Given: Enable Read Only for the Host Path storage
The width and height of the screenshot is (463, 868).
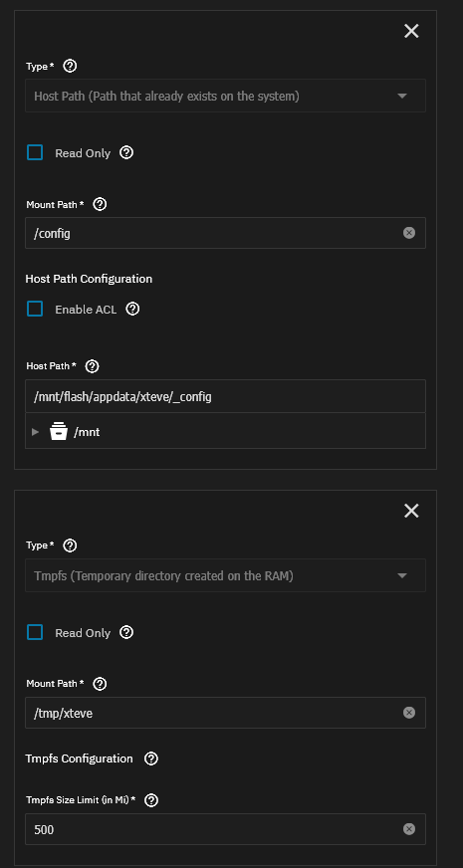Looking at the screenshot, I should pos(35,152).
